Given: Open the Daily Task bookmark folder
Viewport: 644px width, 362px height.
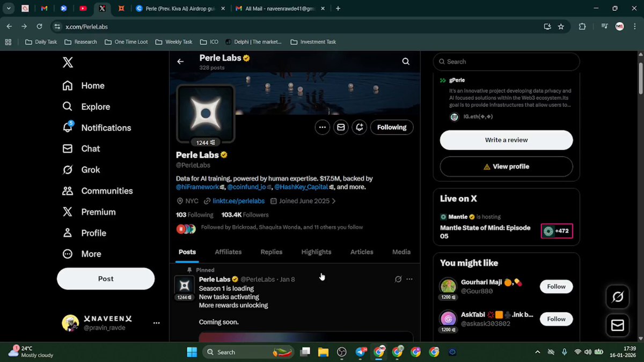Looking at the screenshot, I should point(41,42).
